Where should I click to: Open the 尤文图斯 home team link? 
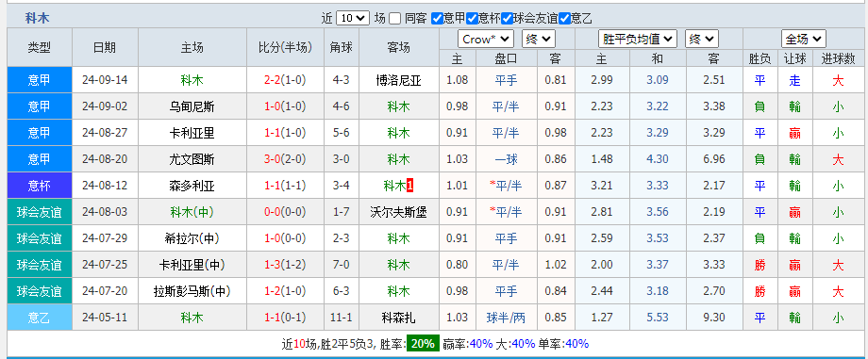coord(192,160)
